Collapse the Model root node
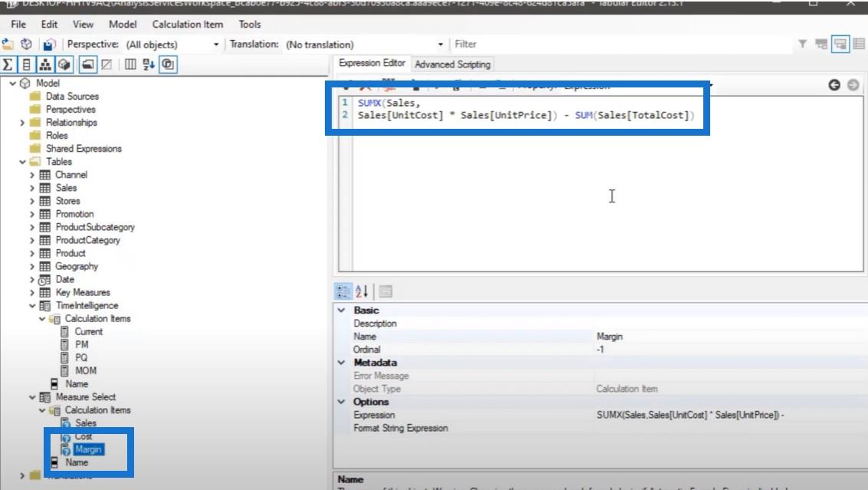Image resolution: width=868 pixels, height=490 pixels. click(12, 83)
